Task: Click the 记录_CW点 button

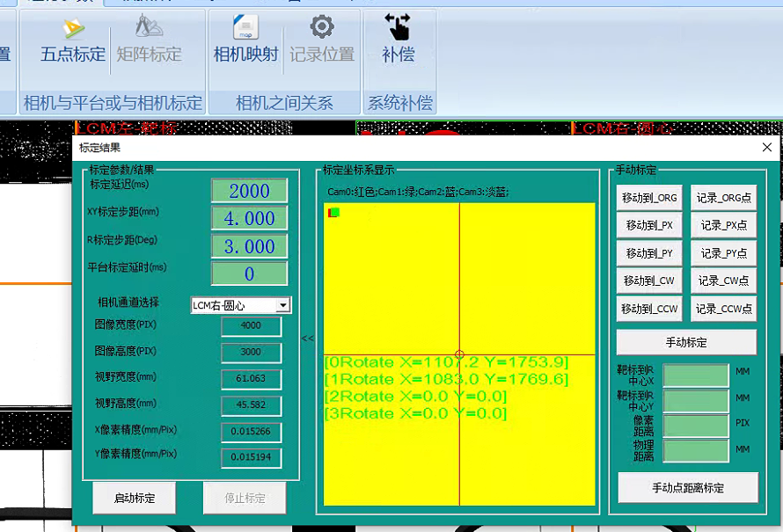Action: click(724, 281)
